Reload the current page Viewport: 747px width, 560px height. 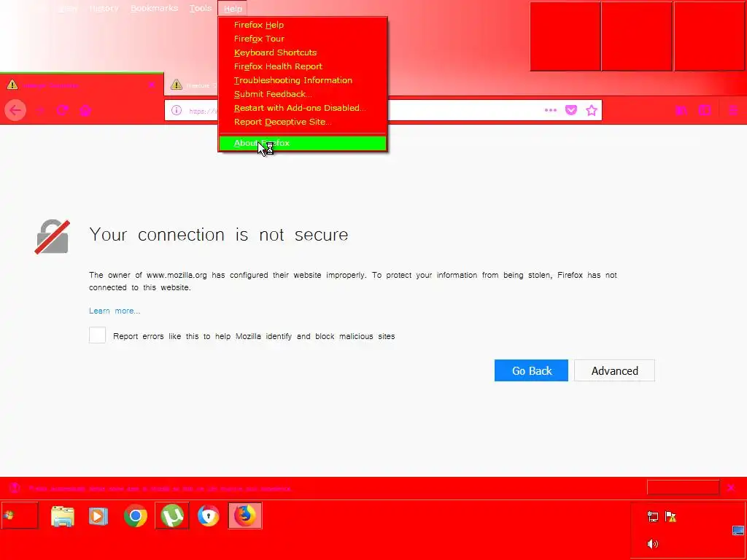coord(63,111)
